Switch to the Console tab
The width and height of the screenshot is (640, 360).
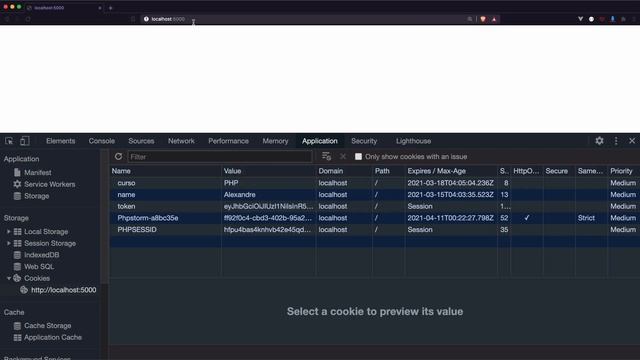click(x=102, y=141)
